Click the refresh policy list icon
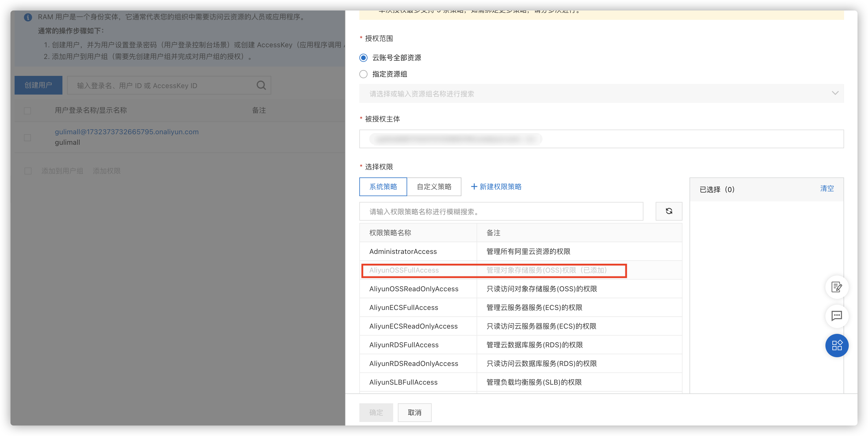Image resolution: width=868 pixels, height=436 pixels. [x=668, y=211]
